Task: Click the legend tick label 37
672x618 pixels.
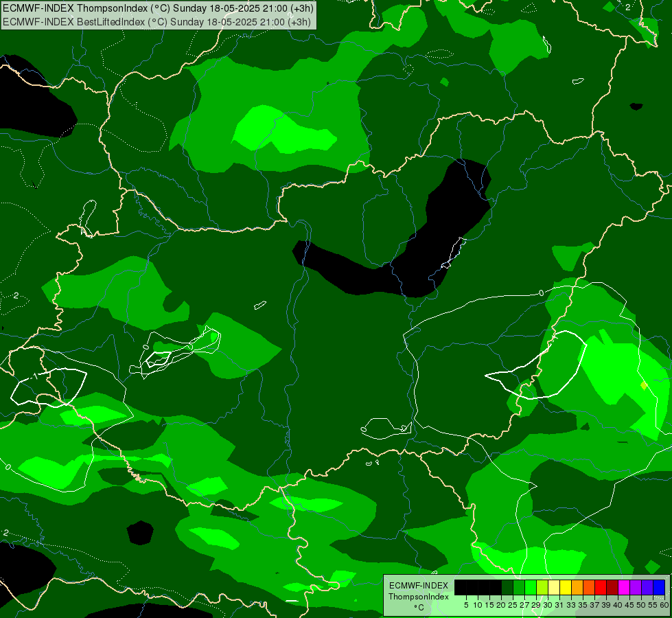Action: tap(594, 605)
